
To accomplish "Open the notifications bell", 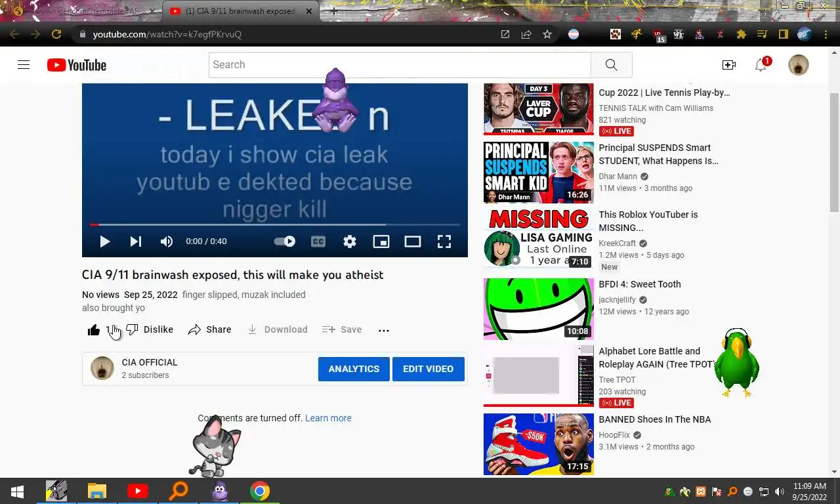I will [x=761, y=65].
